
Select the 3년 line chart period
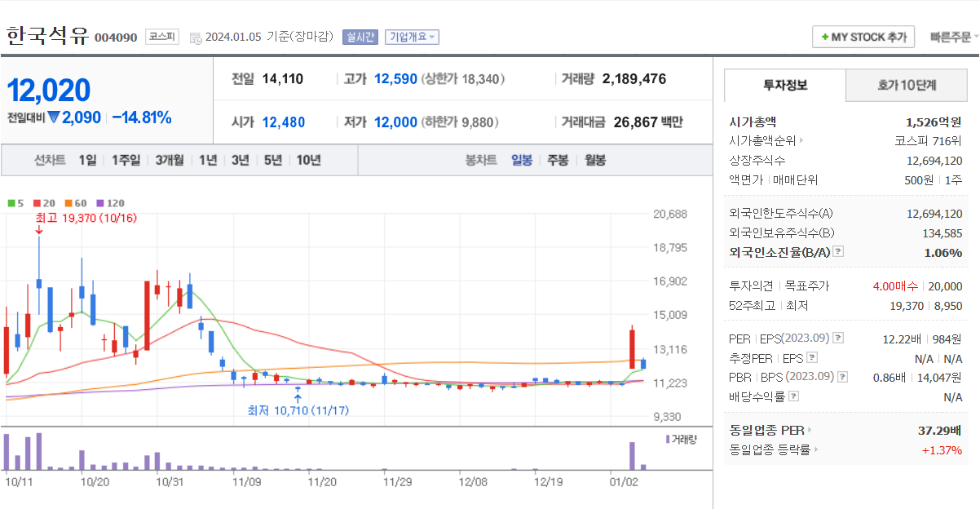tap(240, 160)
